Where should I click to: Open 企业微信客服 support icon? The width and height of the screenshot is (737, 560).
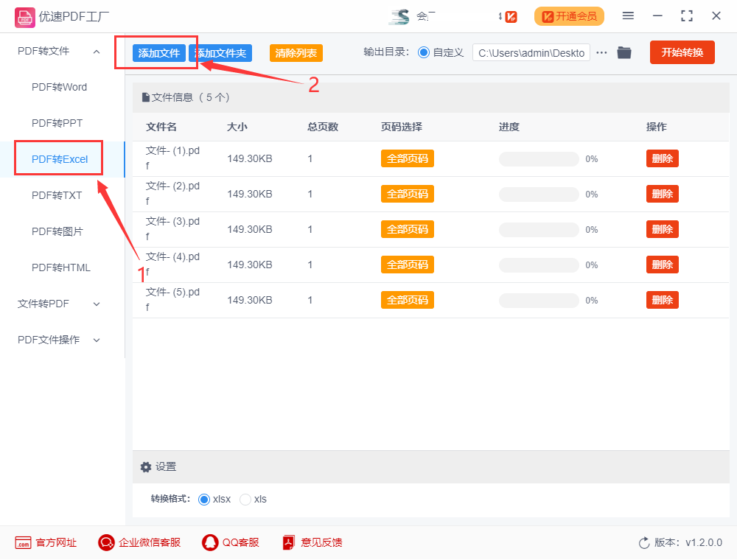(106, 543)
